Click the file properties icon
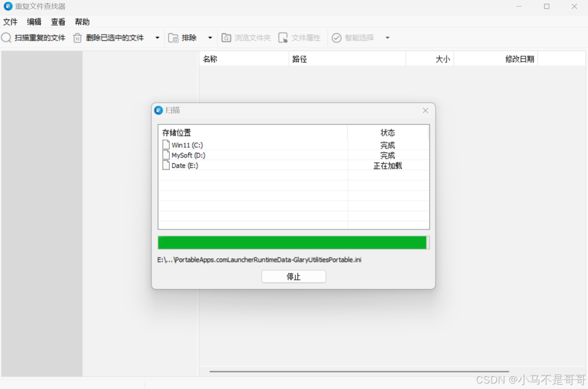Screen dimensions: 588x389 point(283,38)
